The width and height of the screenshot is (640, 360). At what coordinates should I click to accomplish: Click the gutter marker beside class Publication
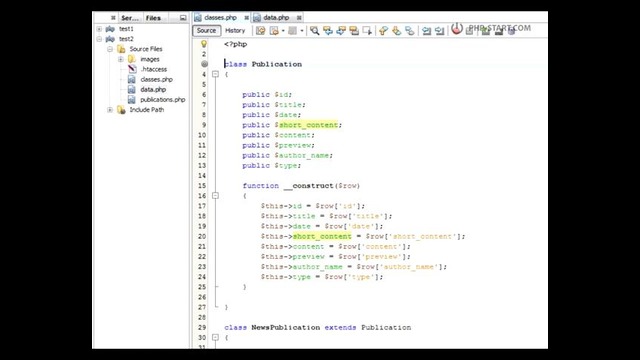point(204,64)
